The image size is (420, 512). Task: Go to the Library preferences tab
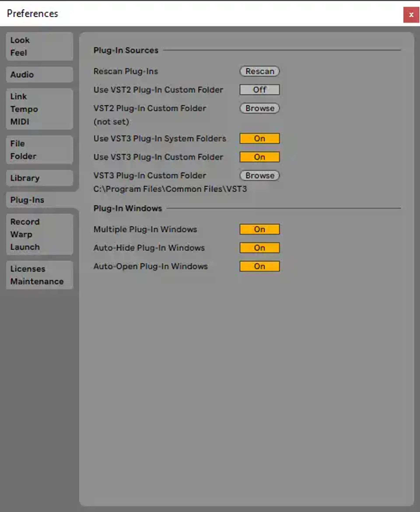coord(39,178)
